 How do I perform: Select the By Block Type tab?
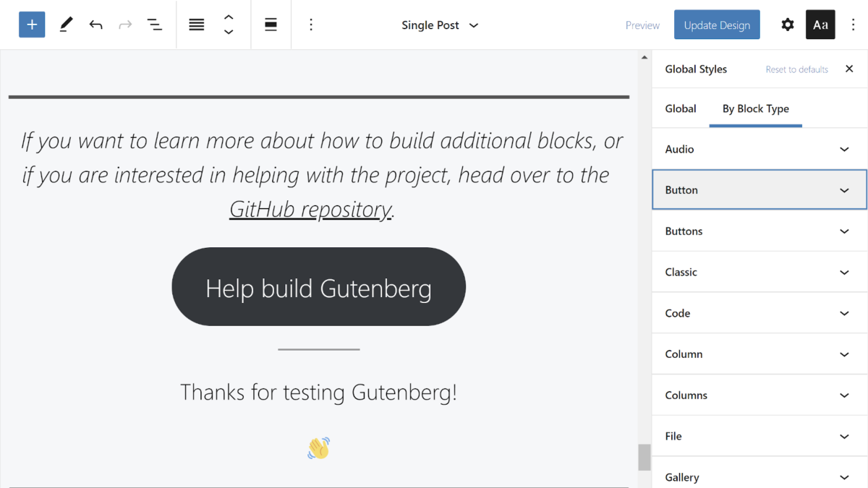click(755, 108)
